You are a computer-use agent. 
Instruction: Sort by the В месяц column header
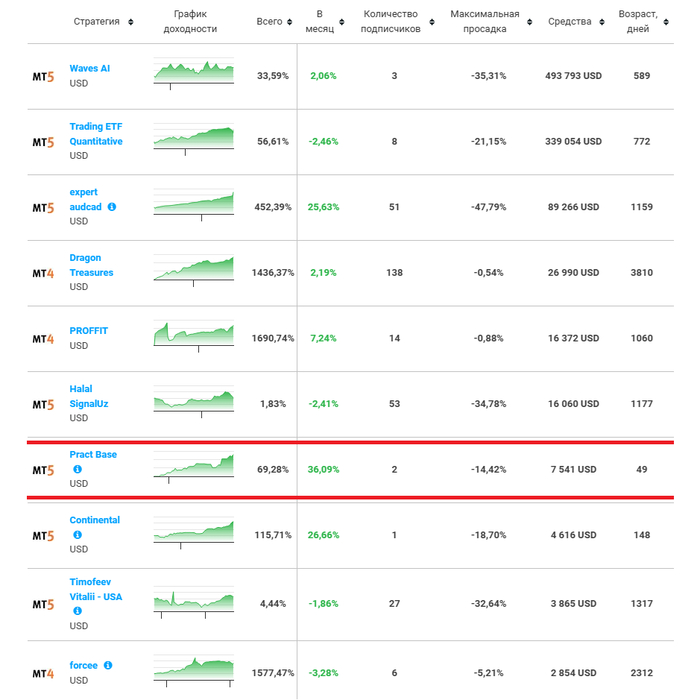pyautogui.click(x=319, y=21)
